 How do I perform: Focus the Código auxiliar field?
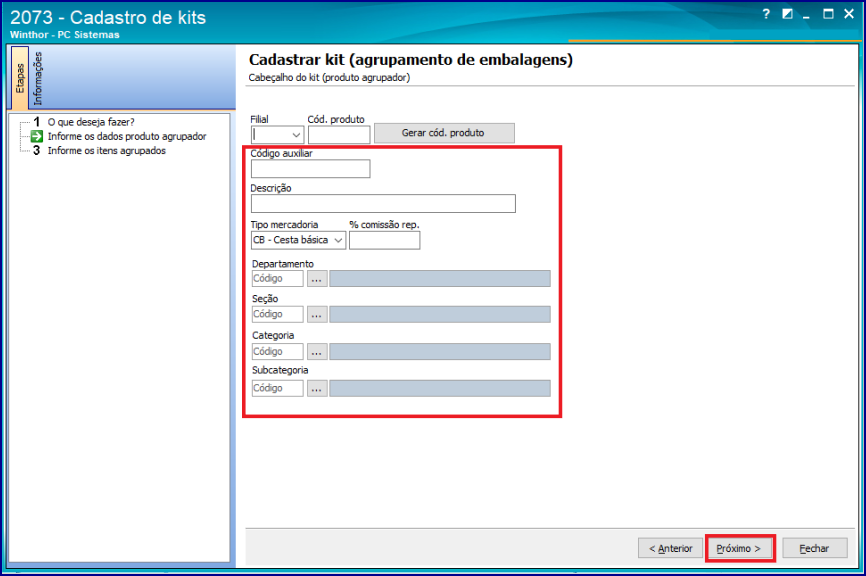click(x=310, y=169)
